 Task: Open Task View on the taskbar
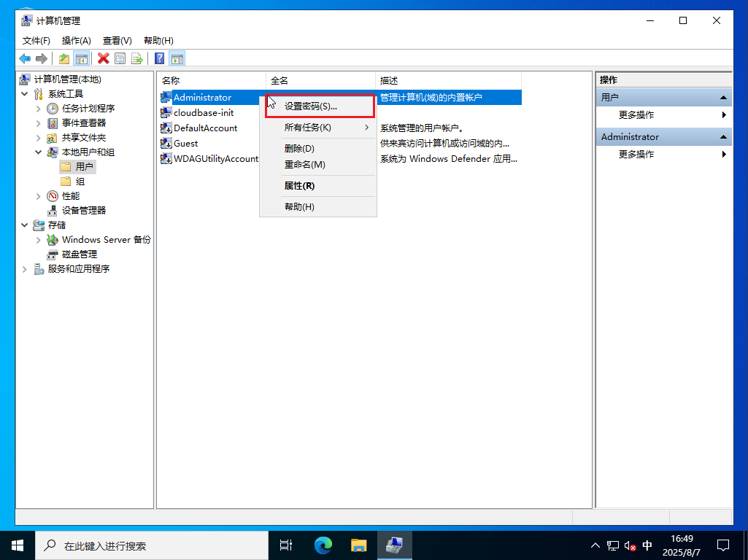click(x=286, y=545)
